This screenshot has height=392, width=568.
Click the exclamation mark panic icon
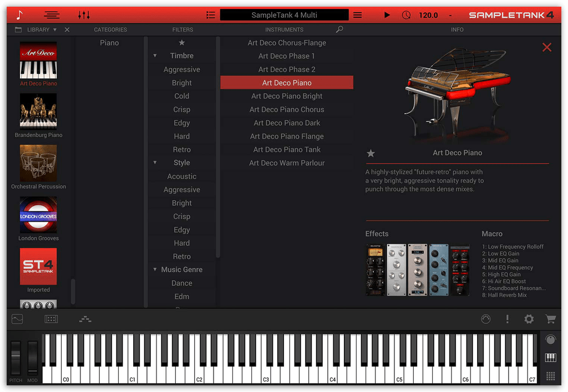(507, 319)
